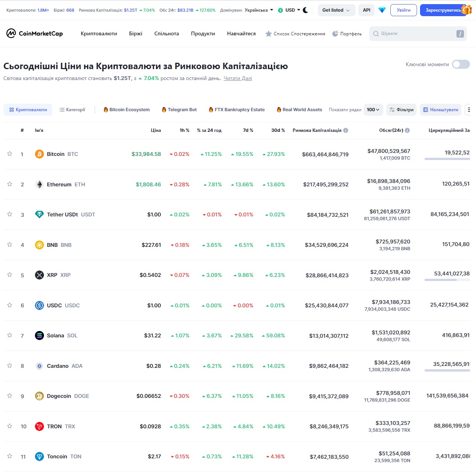Viewport: 476px width, 473px height.
Task: Click the Зареєструватись sign-up button
Action: coord(443,10)
